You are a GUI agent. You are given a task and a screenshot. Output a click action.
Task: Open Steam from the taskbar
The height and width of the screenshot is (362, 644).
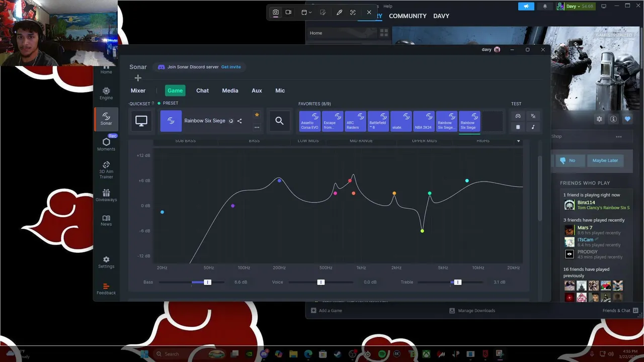pos(337,354)
